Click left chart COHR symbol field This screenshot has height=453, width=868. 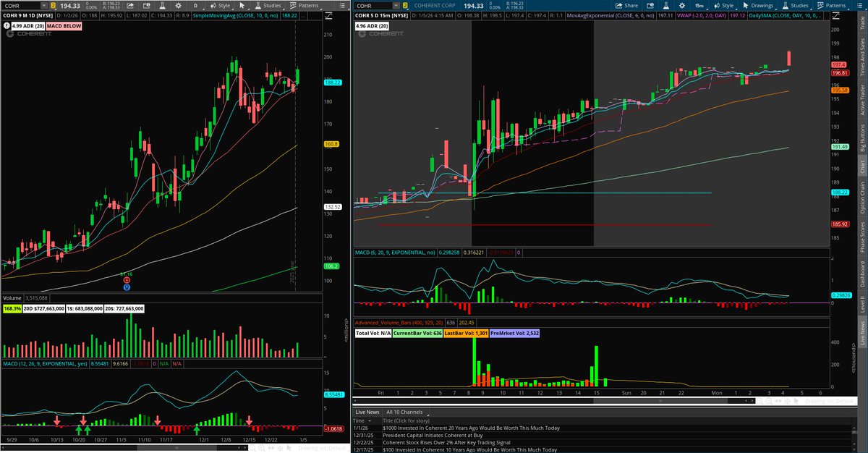coord(22,6)
